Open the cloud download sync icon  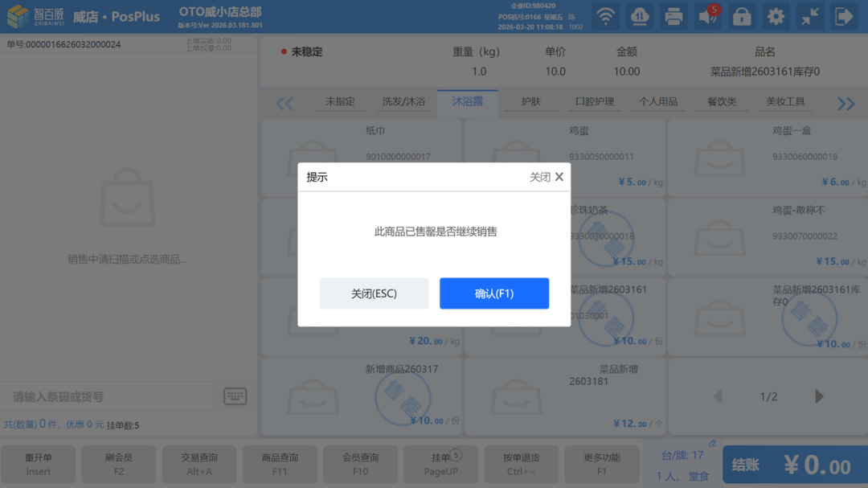click(640, 17)
